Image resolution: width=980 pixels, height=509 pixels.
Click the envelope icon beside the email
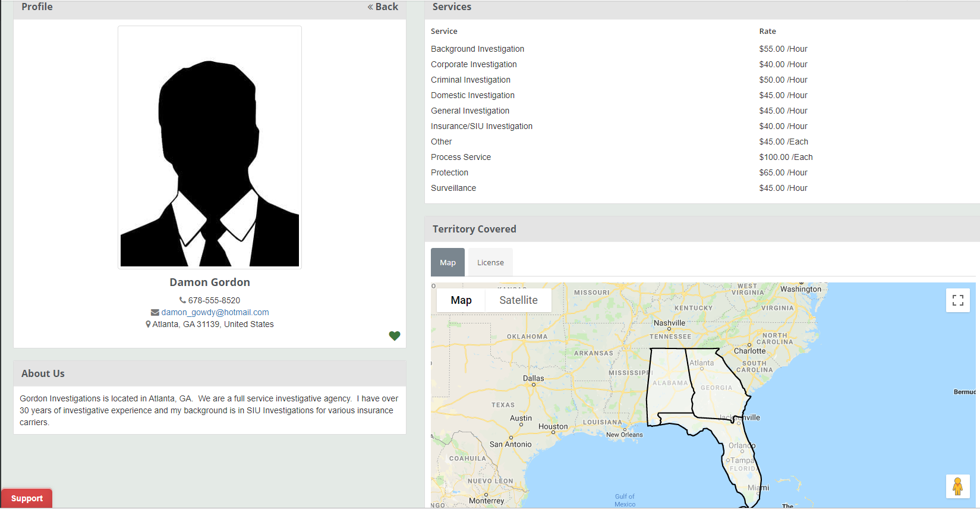pos(155,312)
